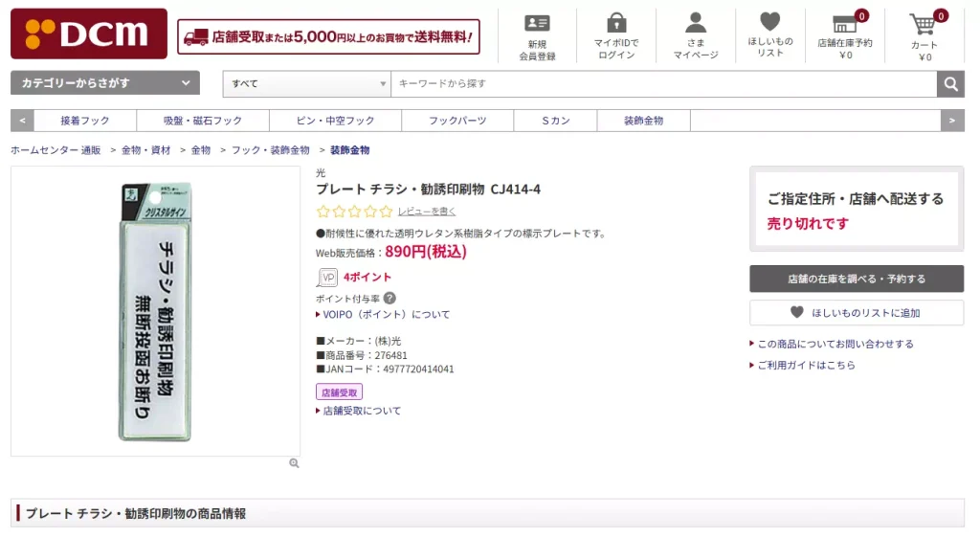Open この商品についてお問い合わせする link

point(835,344)
